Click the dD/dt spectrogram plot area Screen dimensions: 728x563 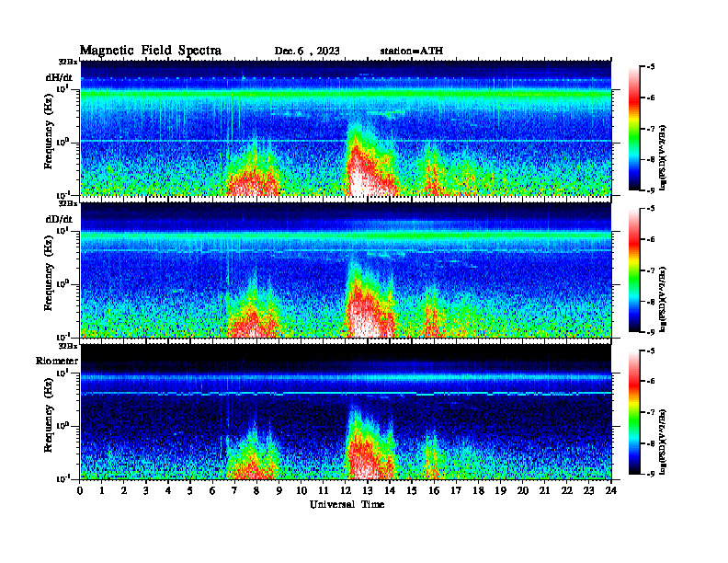point(346,270)
